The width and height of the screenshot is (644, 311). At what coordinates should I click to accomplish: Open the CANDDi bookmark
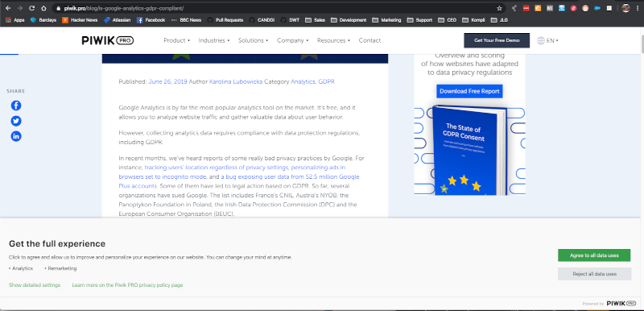coord(262,19)
